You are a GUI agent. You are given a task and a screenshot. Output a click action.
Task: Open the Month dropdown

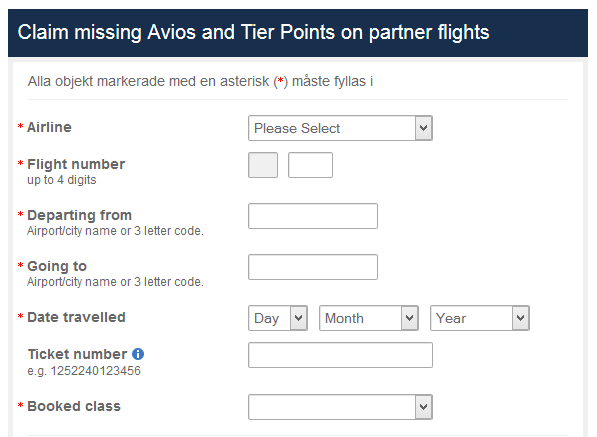point(369,318)
